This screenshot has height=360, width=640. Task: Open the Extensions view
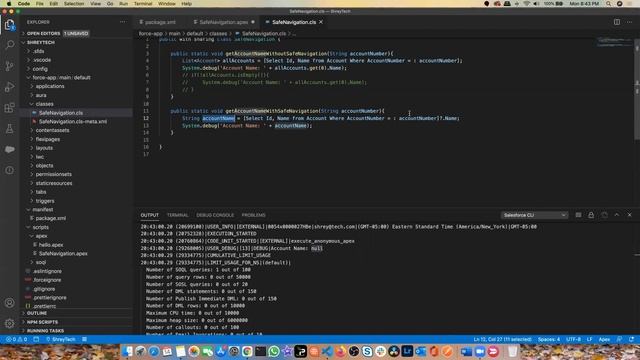10,108
